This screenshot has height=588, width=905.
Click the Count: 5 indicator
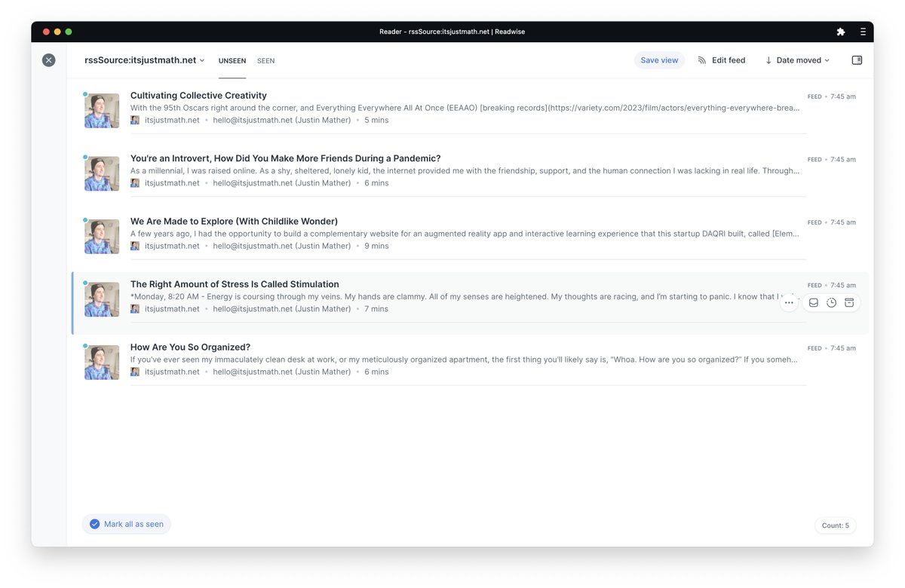(836, 525)
